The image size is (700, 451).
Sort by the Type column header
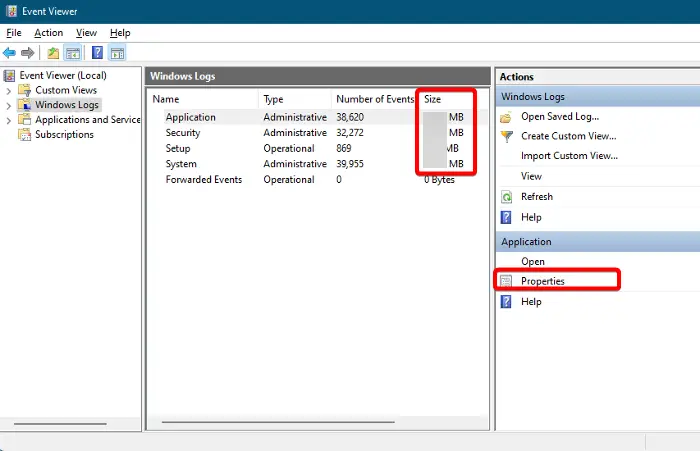(x=295, y=99)
